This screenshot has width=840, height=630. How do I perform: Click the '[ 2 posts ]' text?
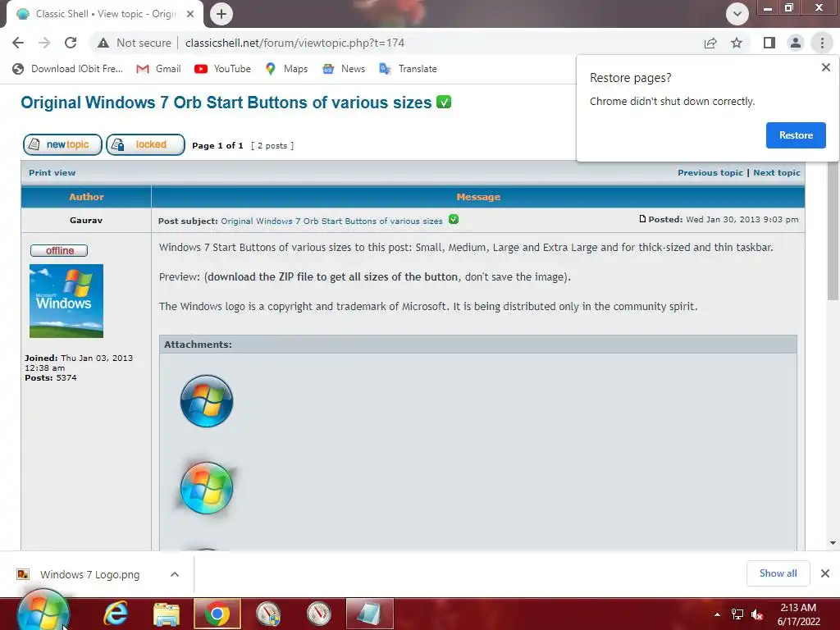point(272,146)
